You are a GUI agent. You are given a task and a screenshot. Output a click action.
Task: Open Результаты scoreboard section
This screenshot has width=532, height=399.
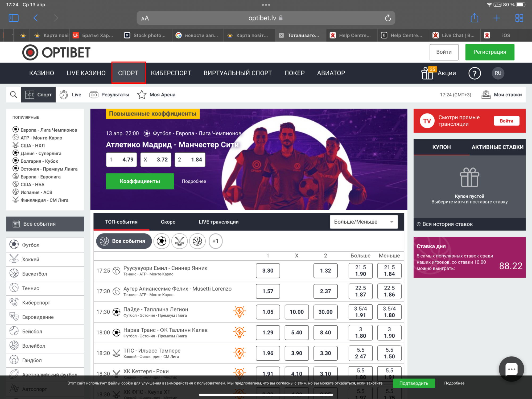pos(109,94)
